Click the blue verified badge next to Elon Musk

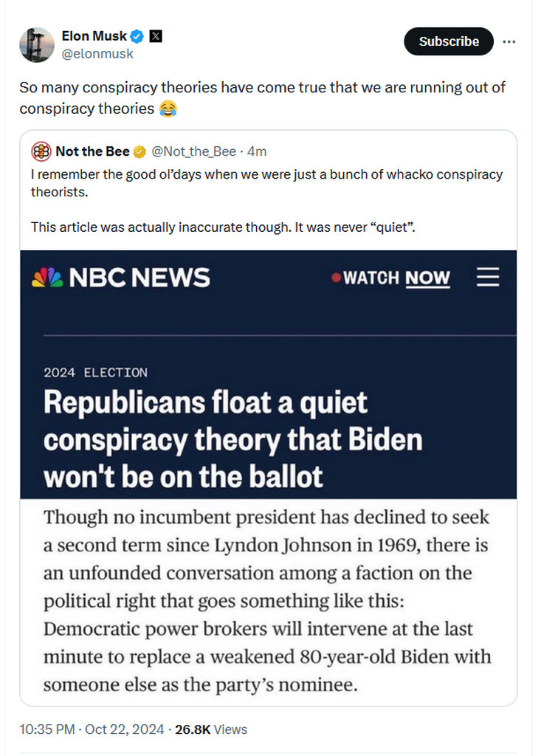(x=137, y=36)
